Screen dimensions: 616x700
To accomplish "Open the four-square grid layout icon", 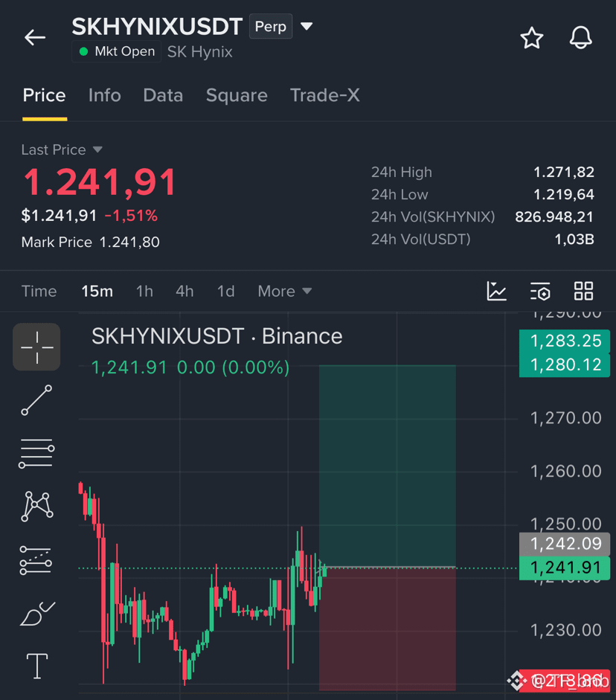I will click(583, 291).
